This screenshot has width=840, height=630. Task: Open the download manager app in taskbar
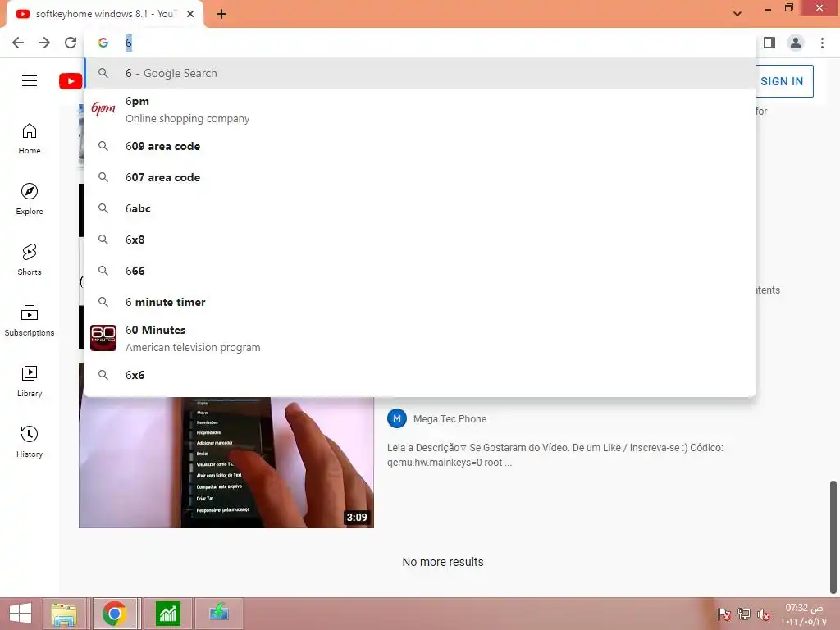click(219, 614)
